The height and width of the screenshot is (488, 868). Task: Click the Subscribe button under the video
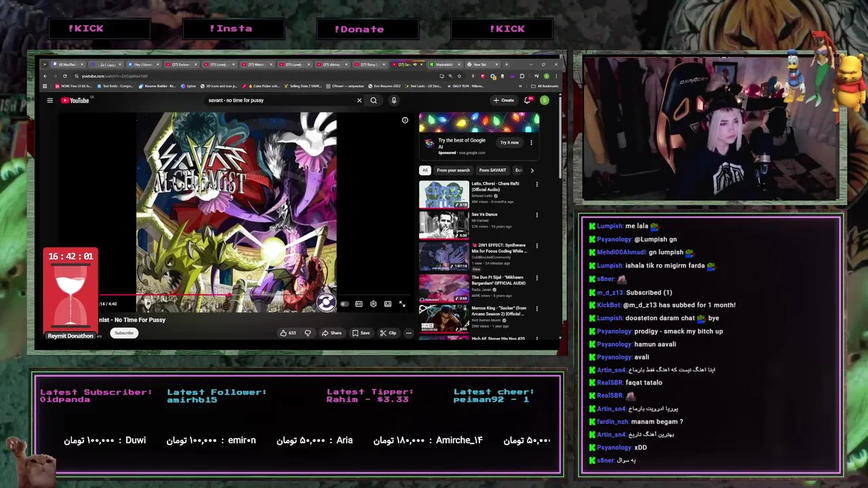point(124,333)
